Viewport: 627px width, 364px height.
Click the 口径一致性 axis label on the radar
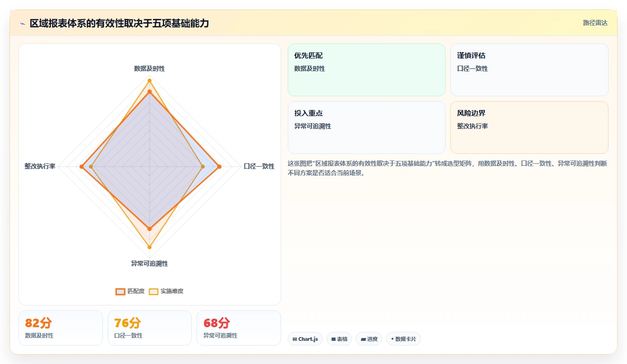pyautogui.click(x=259, y=166)
